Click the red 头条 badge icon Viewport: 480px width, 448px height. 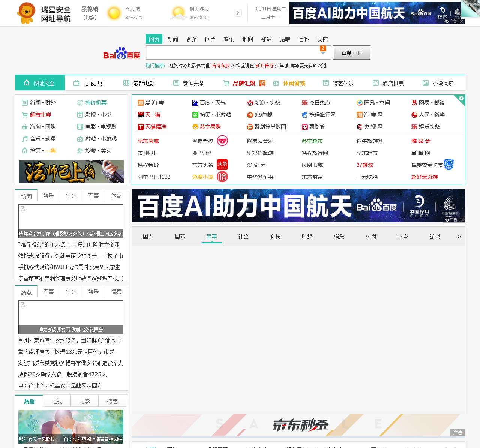click(x=222, y=165)
